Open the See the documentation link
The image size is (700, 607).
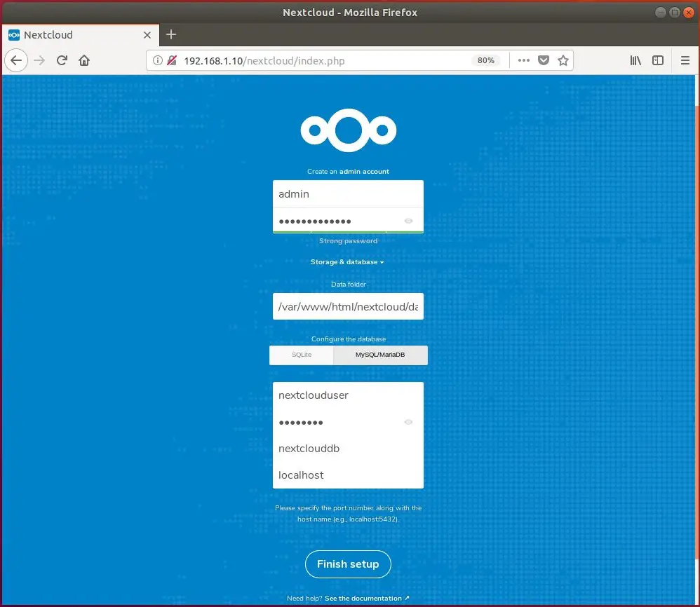tap(367, 599)
